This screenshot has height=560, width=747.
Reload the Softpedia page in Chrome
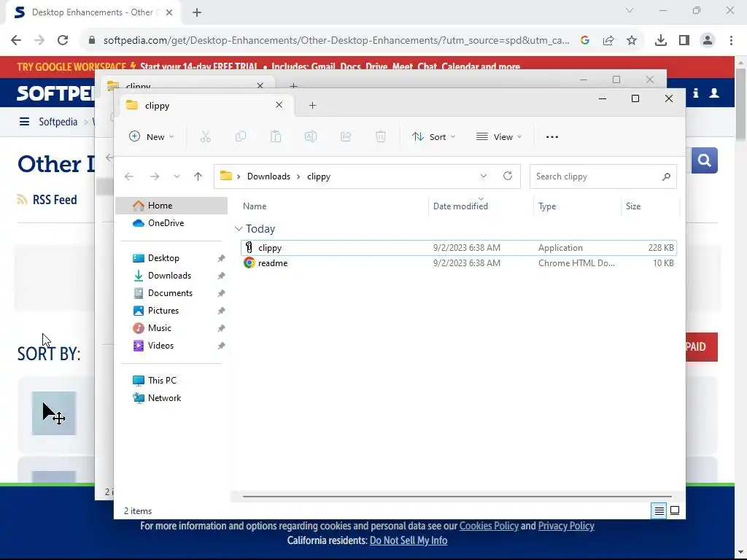63,41
